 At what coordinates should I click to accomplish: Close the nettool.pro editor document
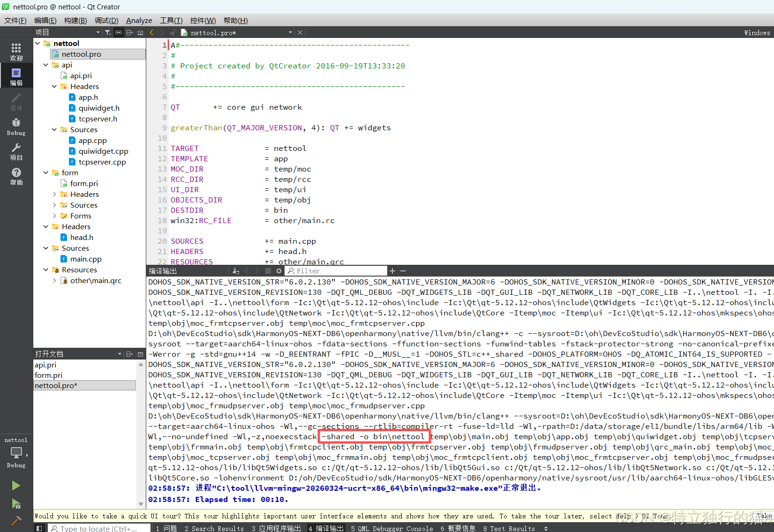click(x=300, y=32)
